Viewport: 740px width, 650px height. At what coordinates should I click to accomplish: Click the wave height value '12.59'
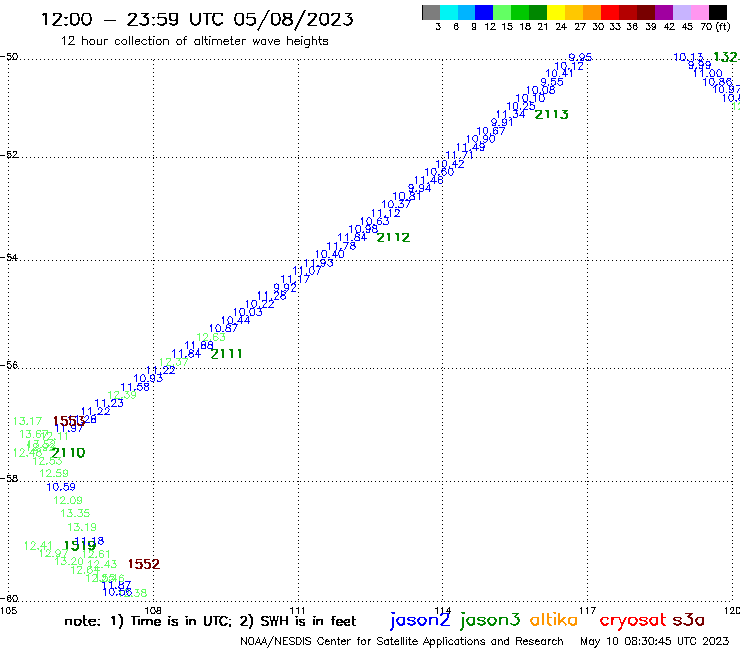point(54,473)
